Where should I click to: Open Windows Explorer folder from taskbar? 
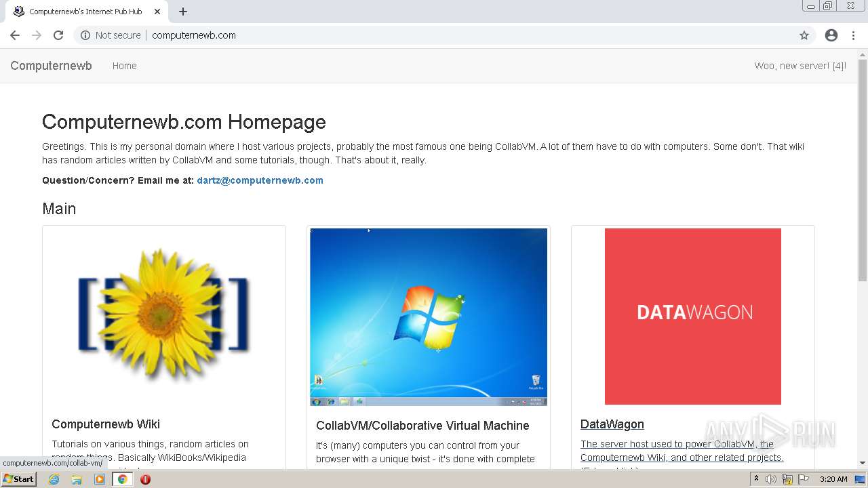77,479
